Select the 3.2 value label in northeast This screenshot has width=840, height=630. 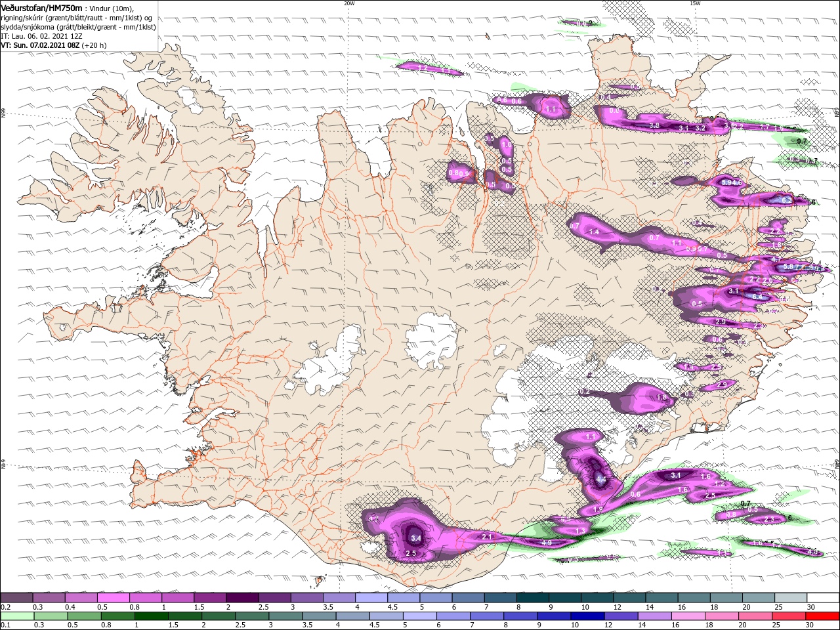(x=700, y=128)
